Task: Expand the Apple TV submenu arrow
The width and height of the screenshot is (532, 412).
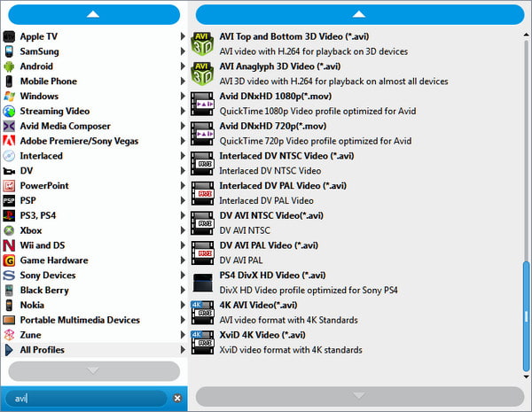Action: pyautogui.click(x=183, y=36)
